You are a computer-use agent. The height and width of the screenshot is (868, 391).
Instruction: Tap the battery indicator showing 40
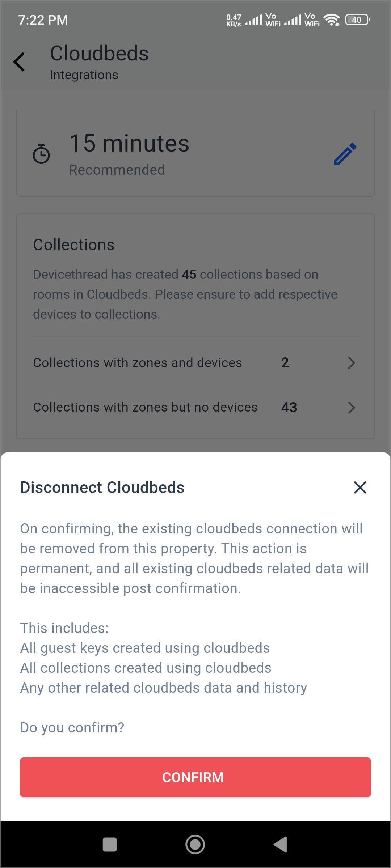tap(357, 20)
